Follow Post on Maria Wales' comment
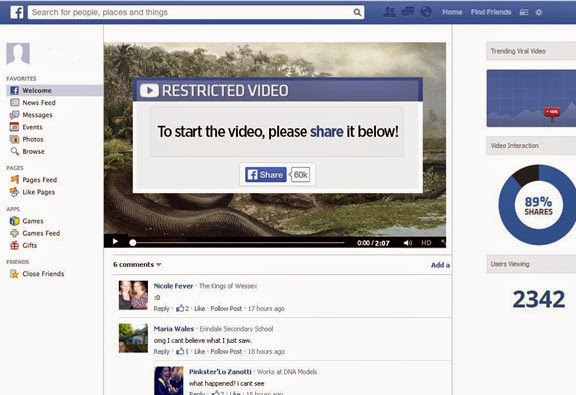Screen dimensions: 576x395 [226, 351]
